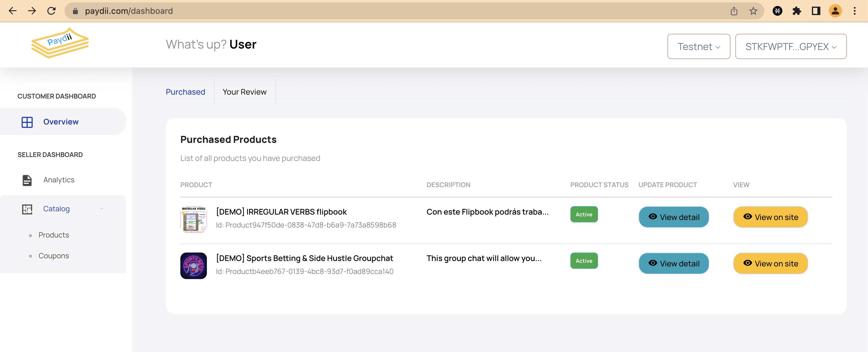The width and height of the screenshot is (868, 352).
Task: Select the Purchased tab
Action: [185, 92]
